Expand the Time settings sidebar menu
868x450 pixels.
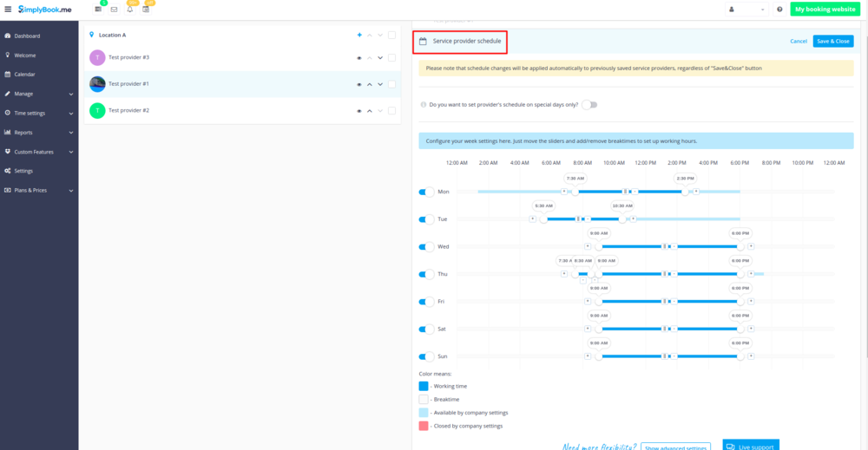(38, 113)
